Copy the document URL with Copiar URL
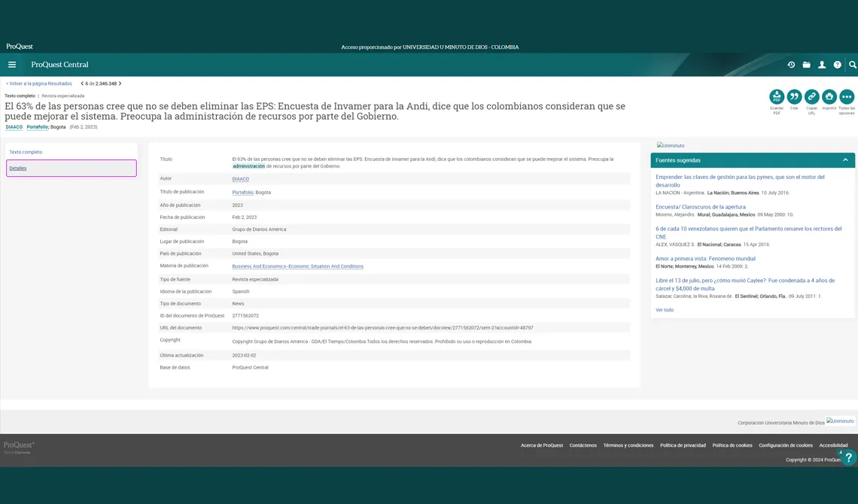 811,97
